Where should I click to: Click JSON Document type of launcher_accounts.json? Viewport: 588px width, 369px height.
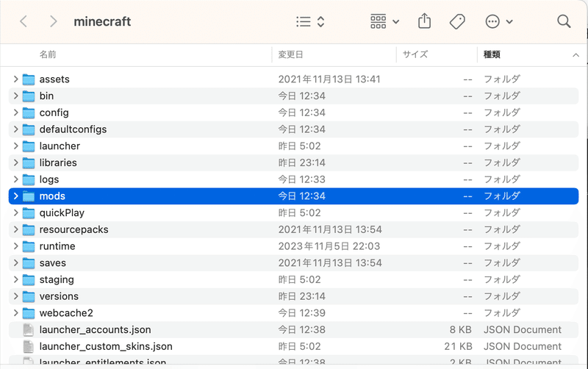pyautogui.click(x=523, y=329)
